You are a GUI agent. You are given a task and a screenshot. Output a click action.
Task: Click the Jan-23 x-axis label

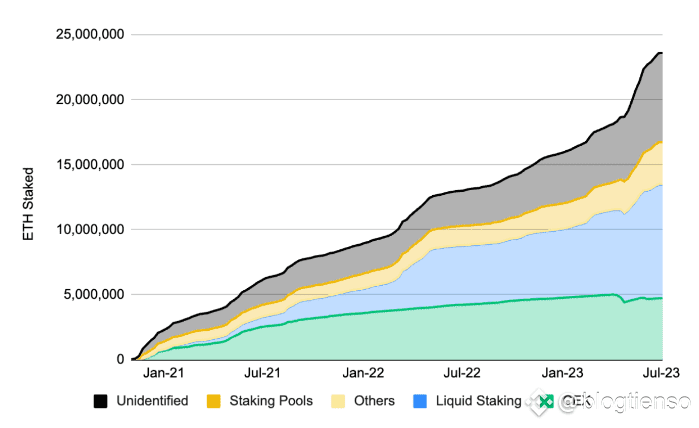coord(562,373)
